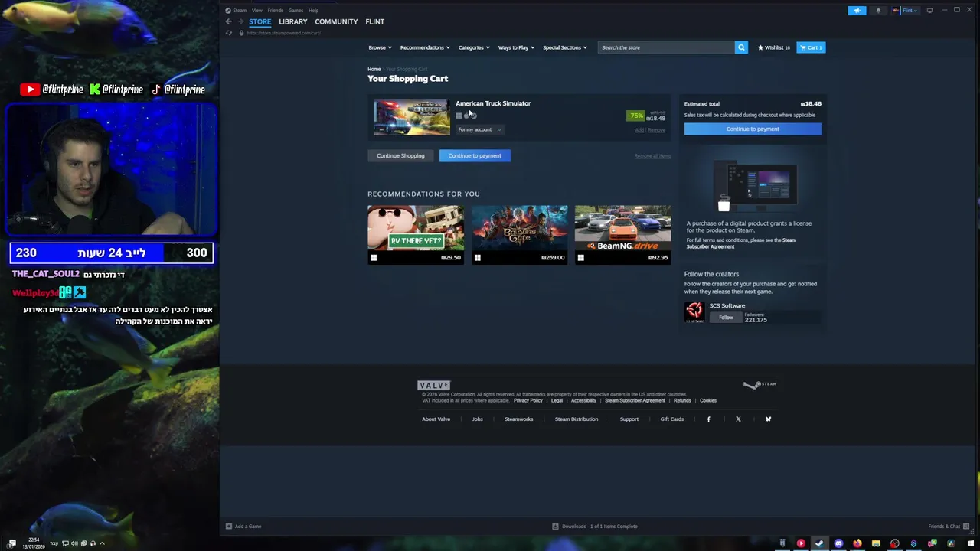Click in the 'Search the store' field

click(666, 47)
